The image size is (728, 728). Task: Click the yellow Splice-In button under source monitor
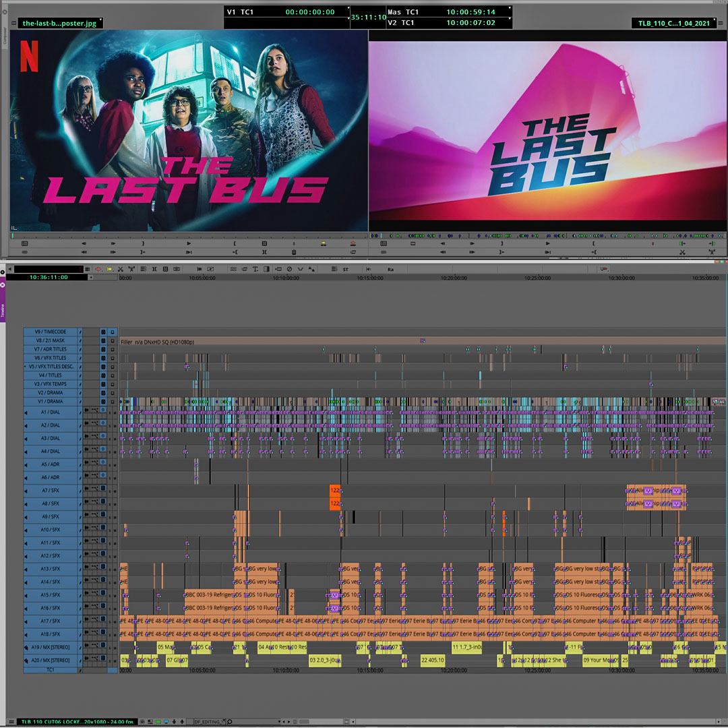click(x=324, y=243)
